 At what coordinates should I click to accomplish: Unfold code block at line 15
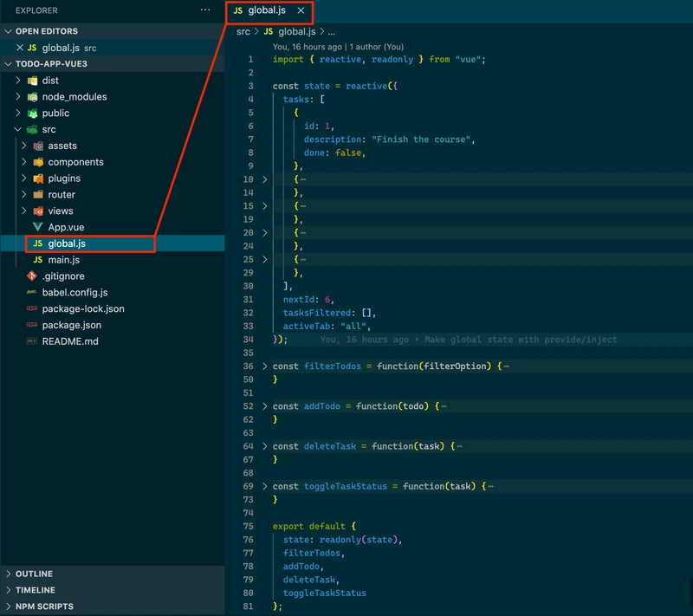(x=264, y=206)
